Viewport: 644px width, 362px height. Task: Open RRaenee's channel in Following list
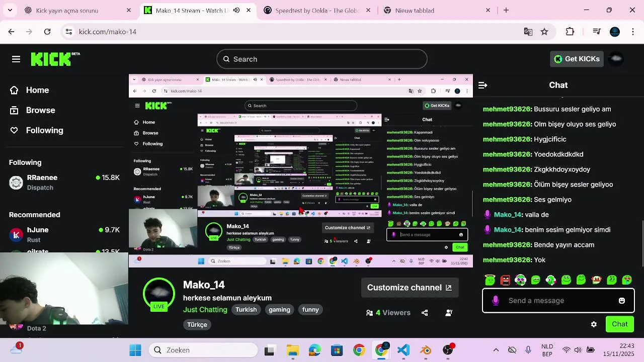click(x=64, y=183)
